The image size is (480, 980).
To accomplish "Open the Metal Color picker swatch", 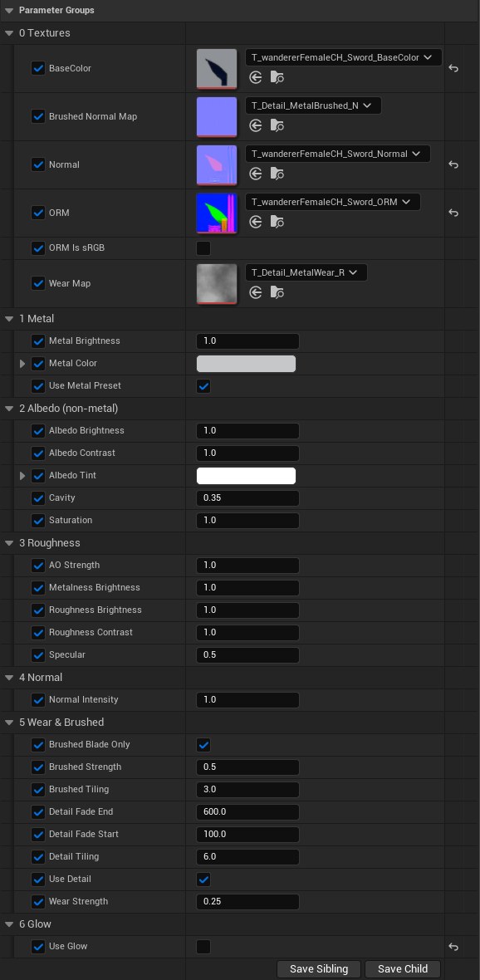I will click(x=247, y=364).
